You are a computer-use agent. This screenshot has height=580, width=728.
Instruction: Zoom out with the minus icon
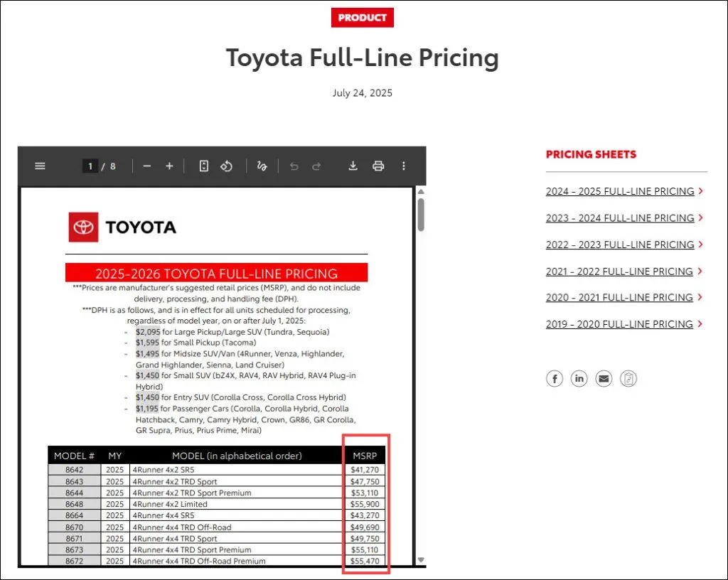(146, 166)
